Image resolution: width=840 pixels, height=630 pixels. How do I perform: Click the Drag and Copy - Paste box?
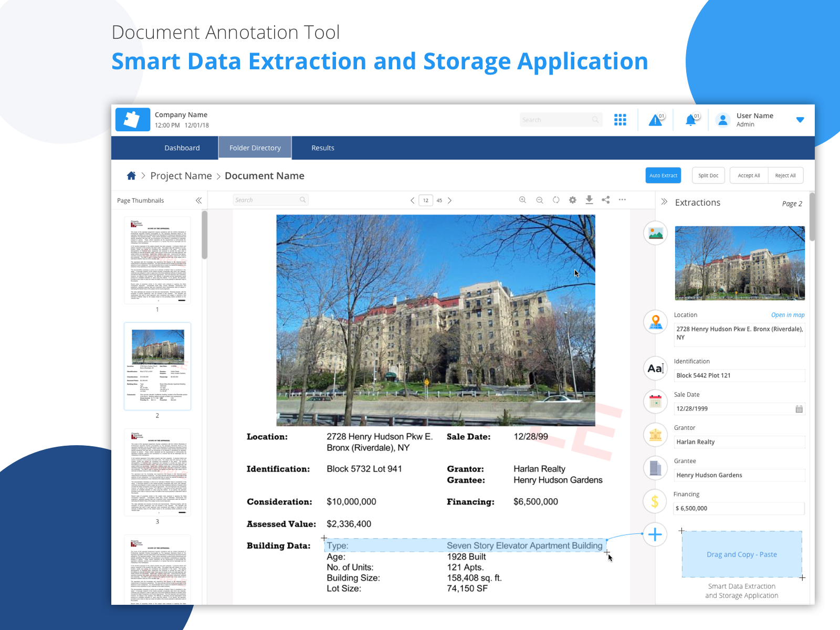(742, 554)
